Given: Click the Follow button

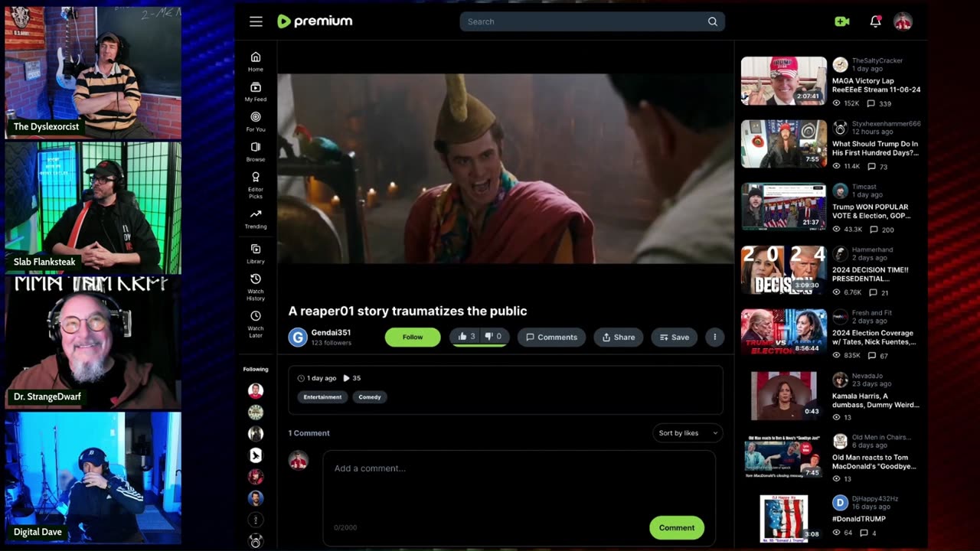Looking at the screenshot, I should click(413, 337).
